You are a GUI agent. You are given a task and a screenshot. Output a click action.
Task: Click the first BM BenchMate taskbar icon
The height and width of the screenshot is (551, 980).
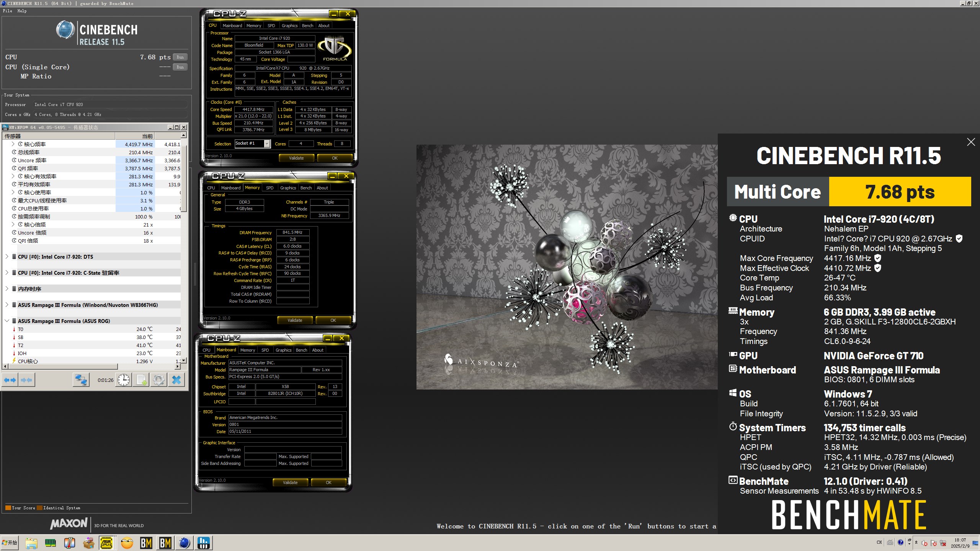(146, 543)
